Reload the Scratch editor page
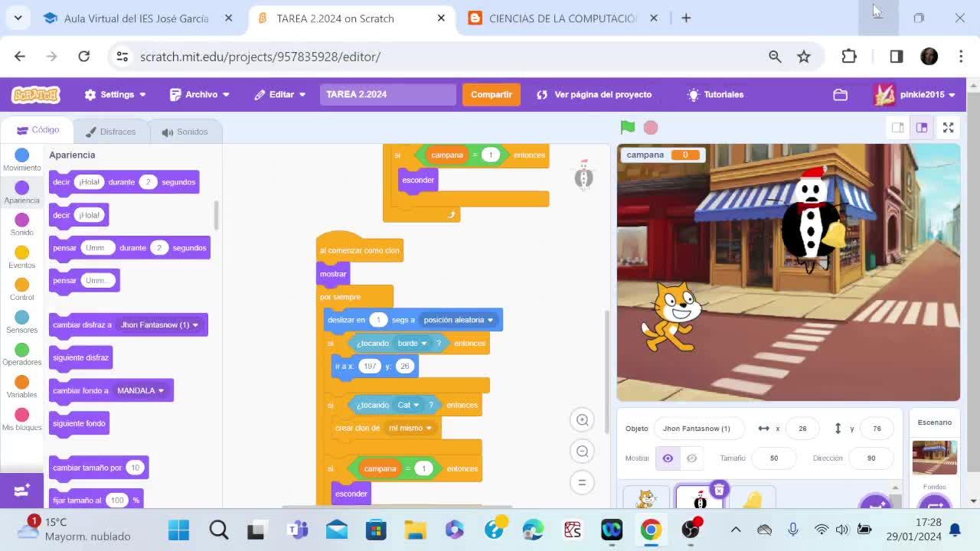Viewport: 980px width, 551px height. [x=84, y=57]
